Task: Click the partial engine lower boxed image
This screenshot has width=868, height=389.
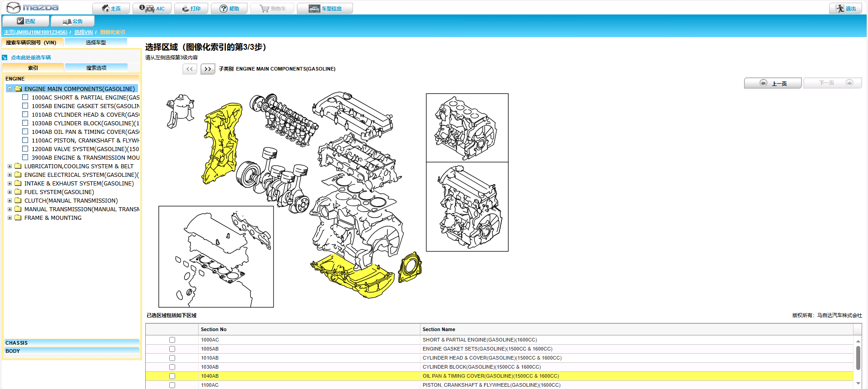Action: (467, 207)
